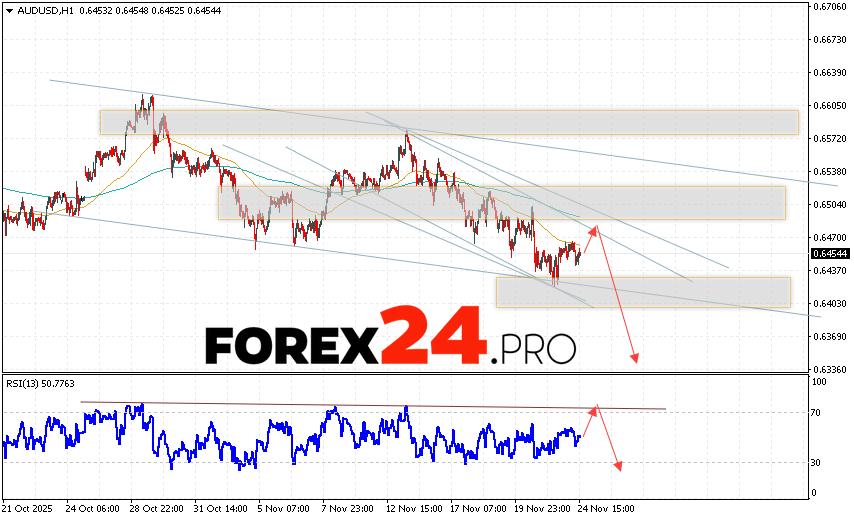Click the RSI 30 level label
This screenshot has width=854, height=520.
coord(817,462)
